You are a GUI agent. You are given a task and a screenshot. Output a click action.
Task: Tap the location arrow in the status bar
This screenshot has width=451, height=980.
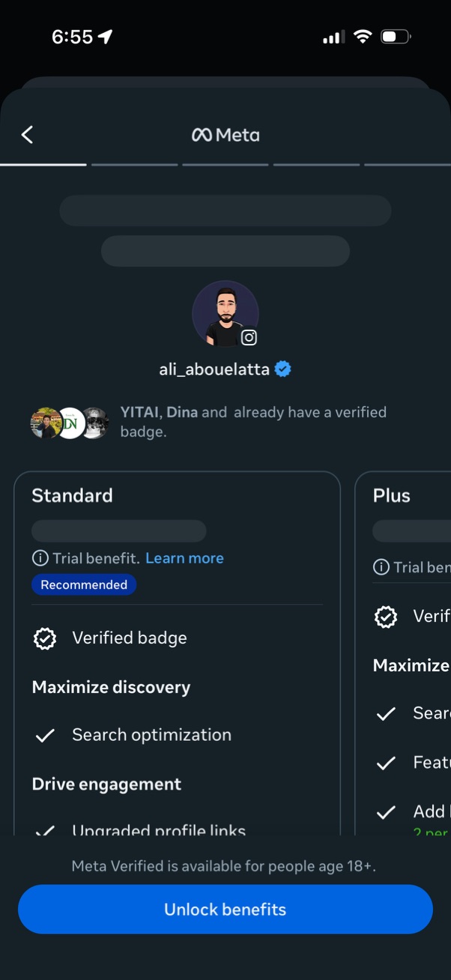103,36
